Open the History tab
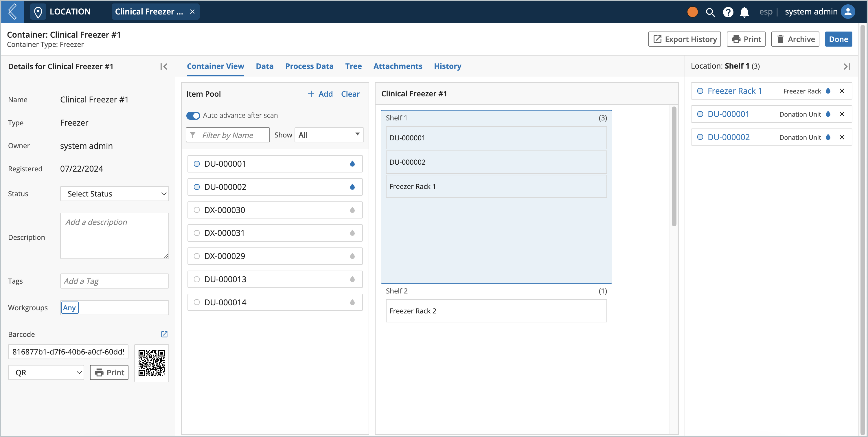 point(448,66)
